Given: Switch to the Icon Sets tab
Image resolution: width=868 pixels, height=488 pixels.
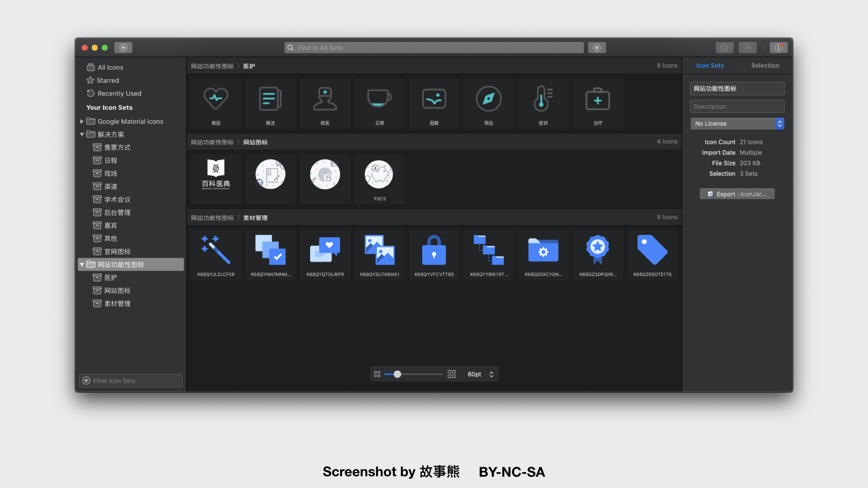Looking at the screenshot, I should [x=710, y=66].
